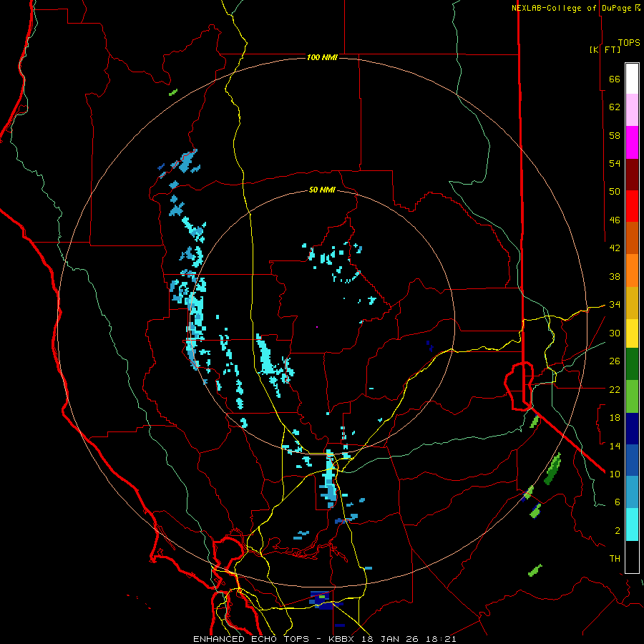This screenshot has width=644, height=644.
Task: Select the light green swatch in the scale
Action: [632, 396]
